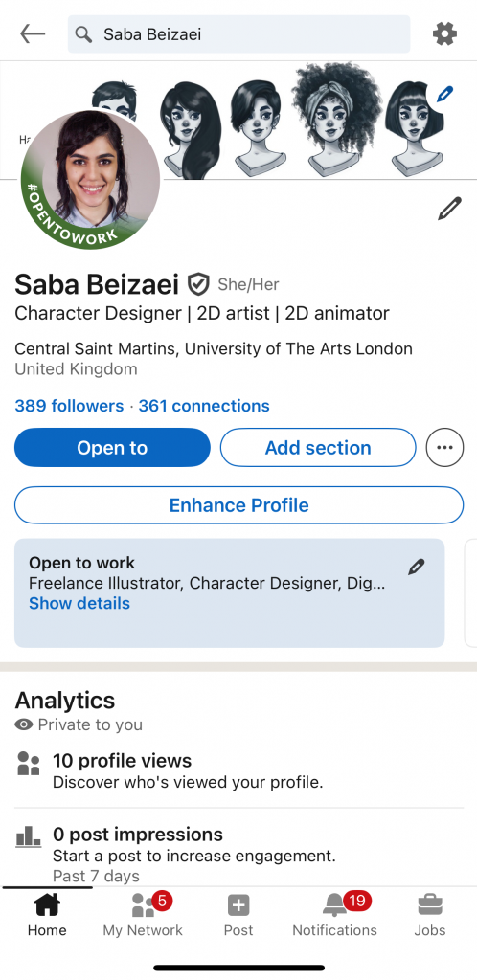The width and height of the screenshot is (477, 980).
Task: Tap the Analytics section heading
Action: pyautogui.click(x=65, y=700)
